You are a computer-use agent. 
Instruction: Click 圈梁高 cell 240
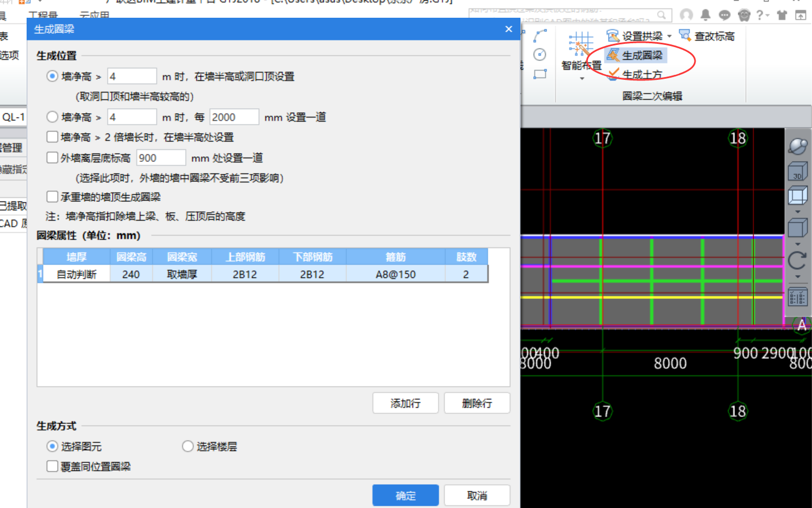[x=131, y=275]
